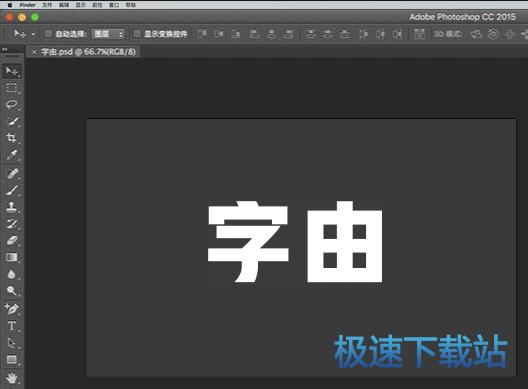This screenshot has height=389, width=528.
Task: Select the Spot Healing Brush tool
Action: coord(12,174)
